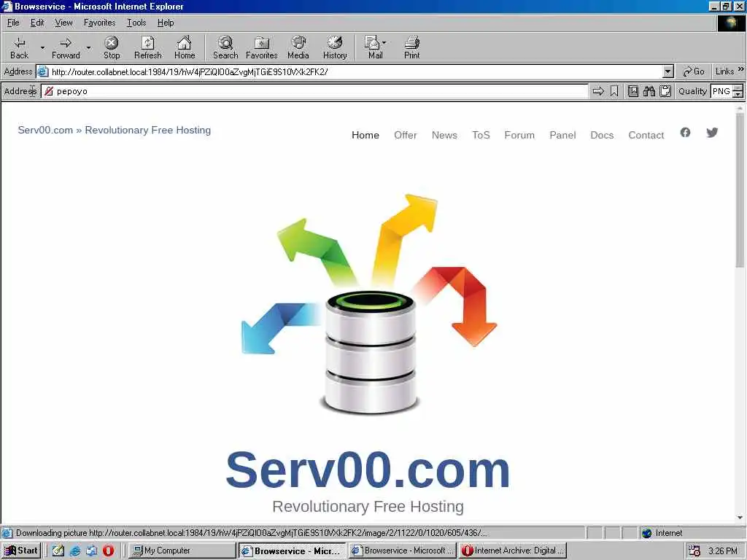Open the Panel link

[x=562, y=135]
